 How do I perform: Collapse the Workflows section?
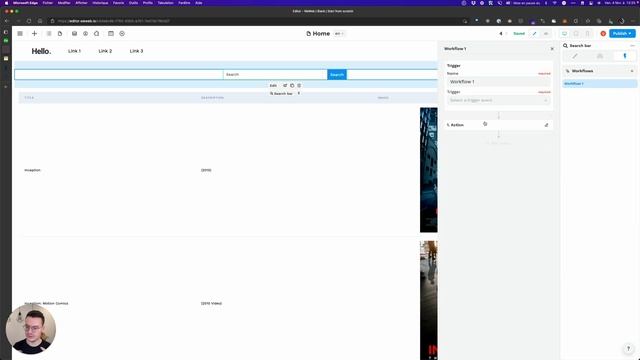pos(632,71)
